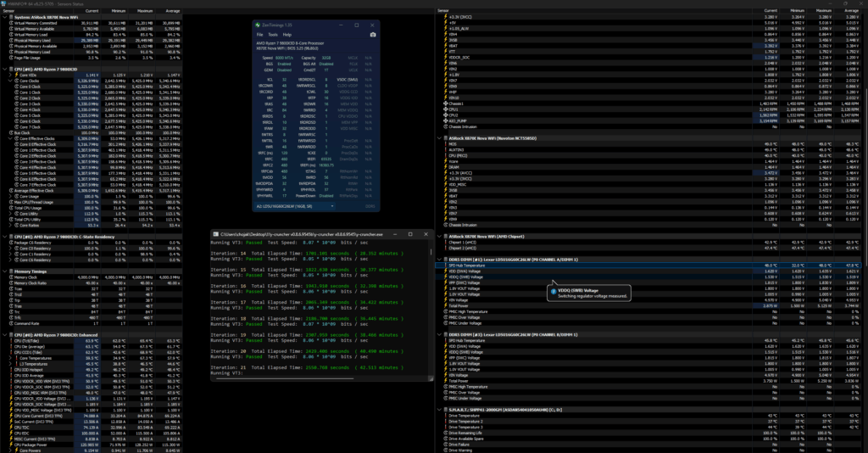Click the Sensor column header in right pane
Screen dimensions: 868x453
(596, 11)
